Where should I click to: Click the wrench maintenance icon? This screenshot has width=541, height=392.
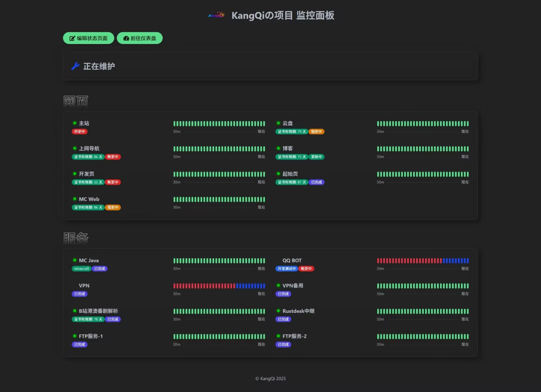[75, 66]
